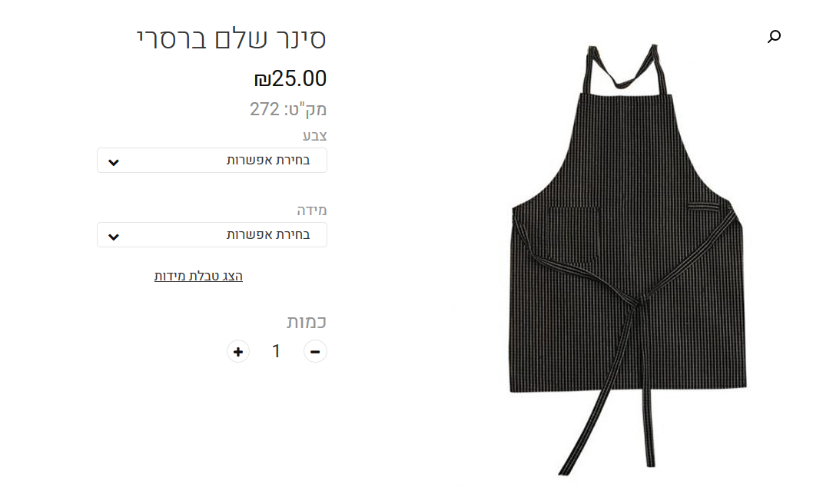The height and width of the screenshot is (504, 823).
Task: Decrease quantity with the minus button
Action: pyautogui.click(x=315, y=351)
